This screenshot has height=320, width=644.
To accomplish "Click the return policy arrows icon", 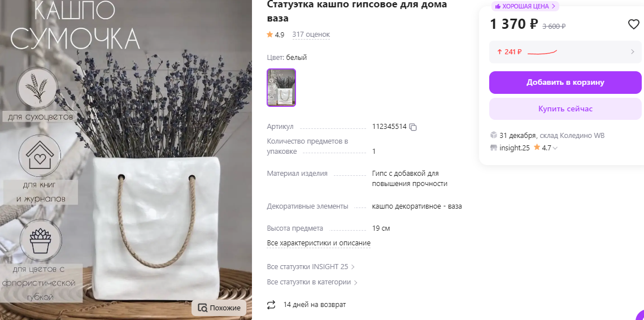I will [x=271, y=305].
